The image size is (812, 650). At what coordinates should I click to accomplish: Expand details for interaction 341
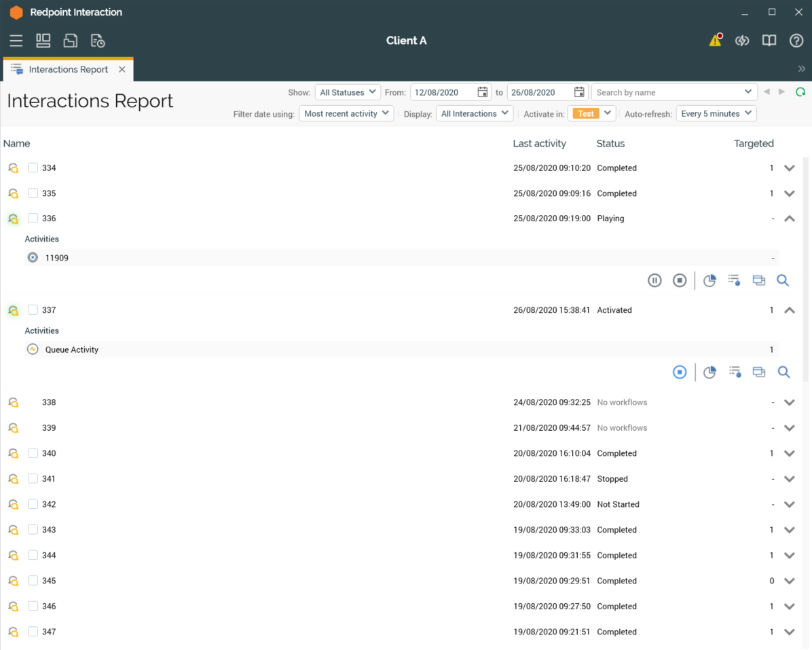pos(789,479)
